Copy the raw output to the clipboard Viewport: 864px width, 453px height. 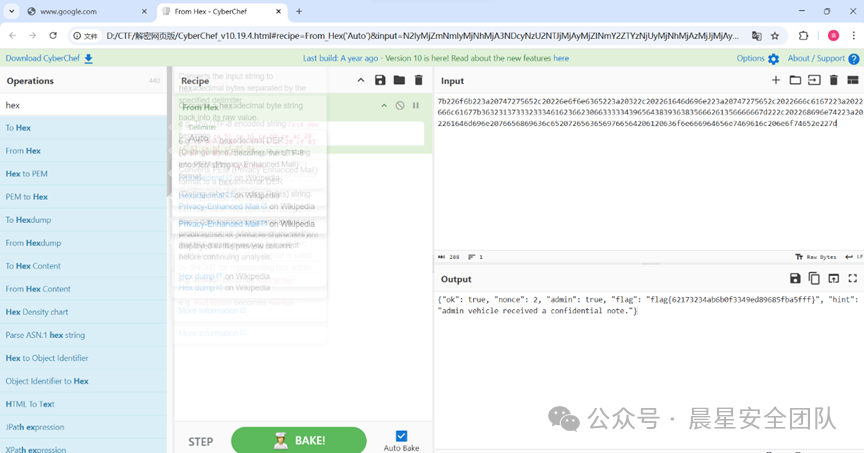814,279
